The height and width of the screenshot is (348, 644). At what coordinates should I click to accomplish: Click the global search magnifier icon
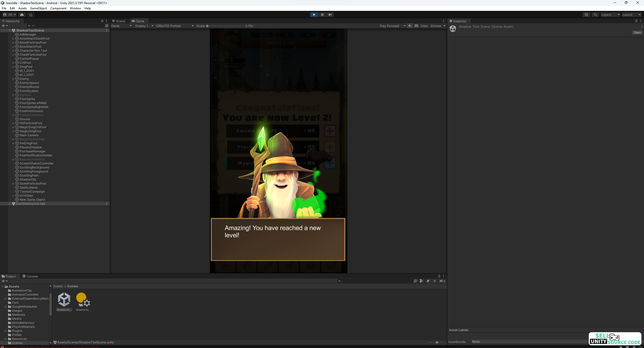click(595, 14)
